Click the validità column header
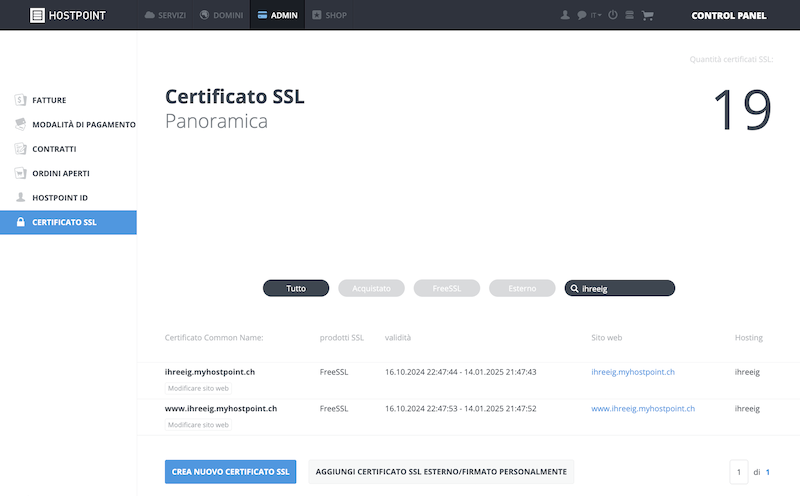800x496 pixels. 397,337
